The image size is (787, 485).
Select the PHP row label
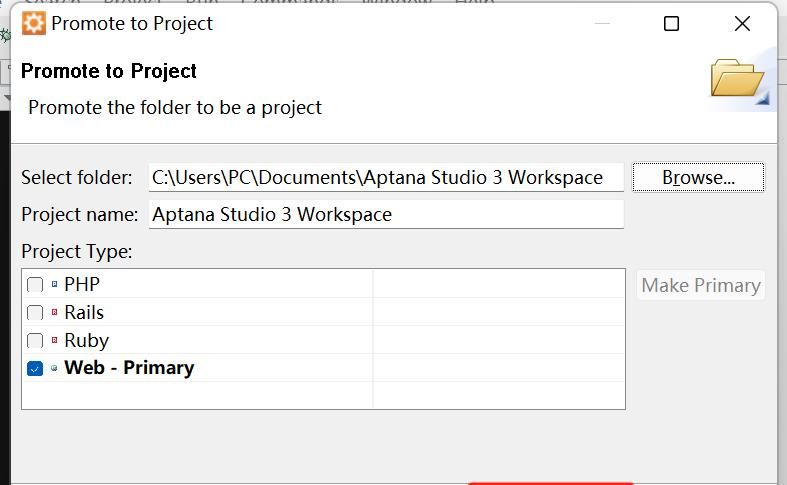coord(82,285)
